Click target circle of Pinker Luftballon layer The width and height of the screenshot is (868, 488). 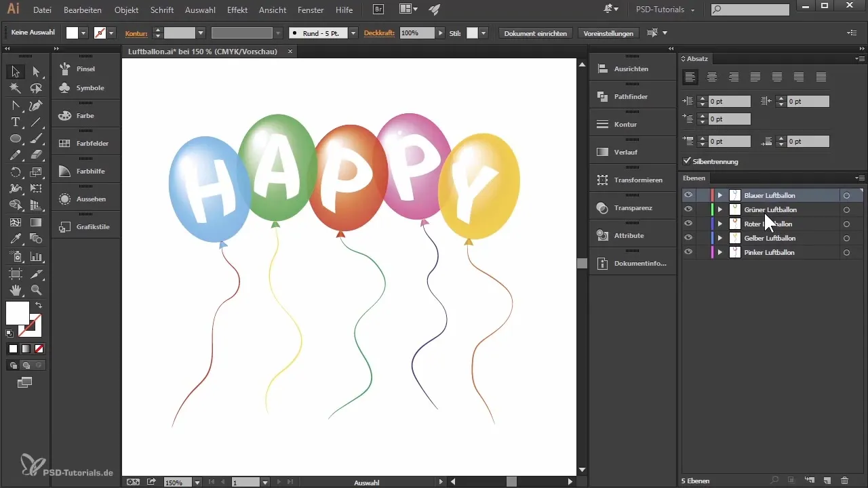pos(846,252)
